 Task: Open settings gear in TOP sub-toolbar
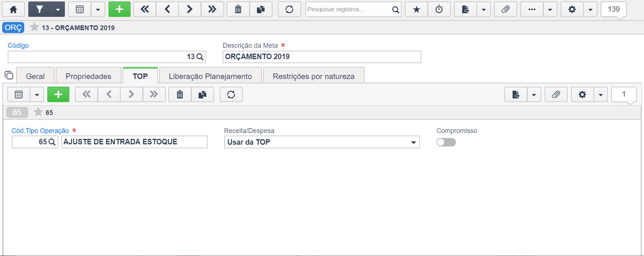[582, 95]
